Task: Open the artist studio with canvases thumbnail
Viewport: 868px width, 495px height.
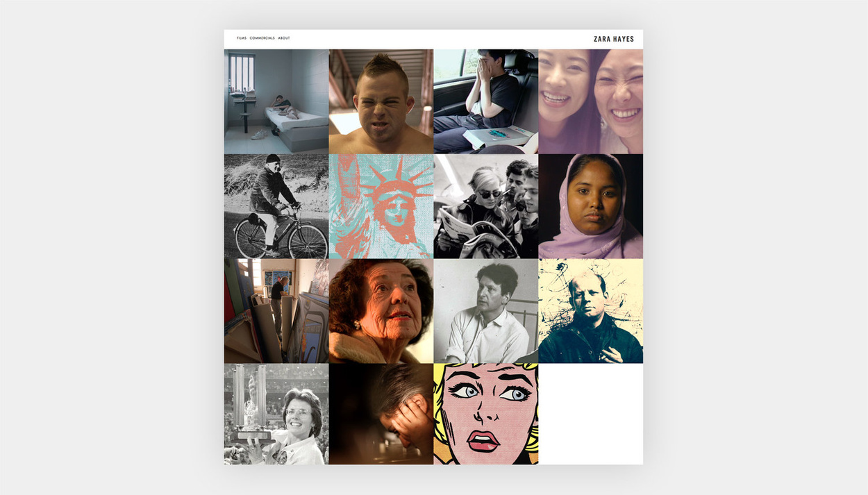Action: click(x=276, y=311)
